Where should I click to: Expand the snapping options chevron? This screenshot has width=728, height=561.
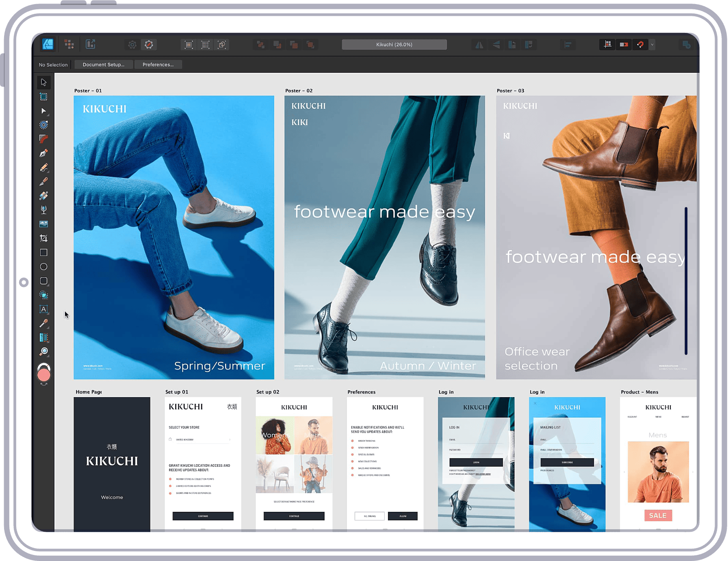tap(652, 44)
